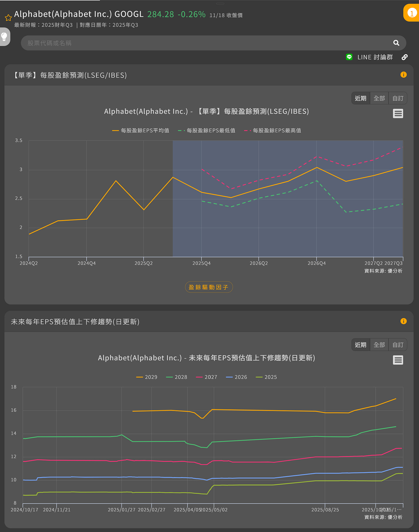Toggle the 2028 legend series
This screenshot has width=419, height=532.
tap(177, 377)
